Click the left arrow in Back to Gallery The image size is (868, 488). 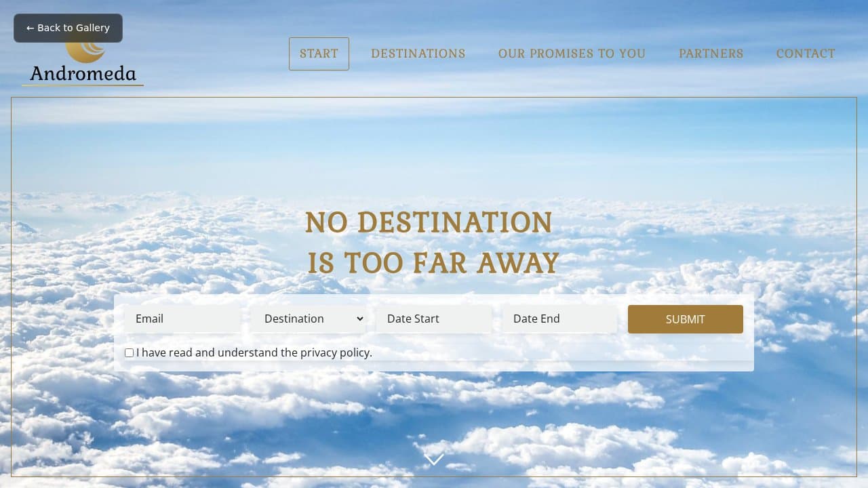pos(30,28)
